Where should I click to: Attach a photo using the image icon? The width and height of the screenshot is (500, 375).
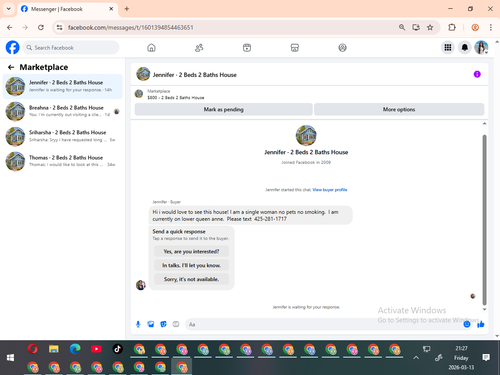click(x=151, y=324)
